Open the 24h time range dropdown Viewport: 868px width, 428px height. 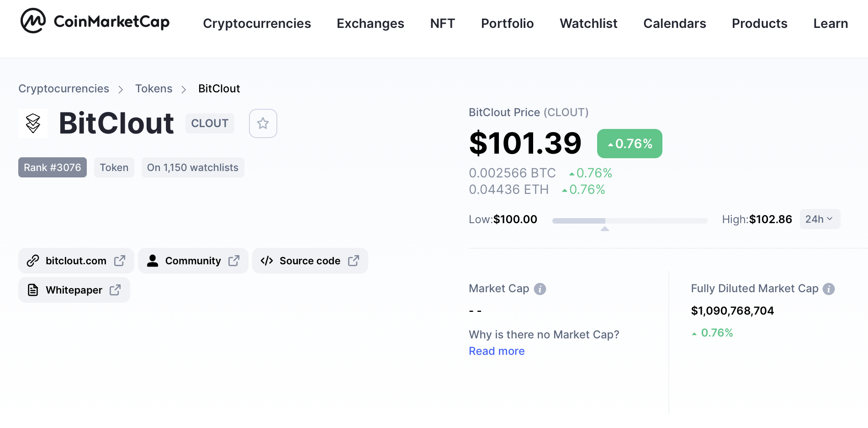[820, 219]
